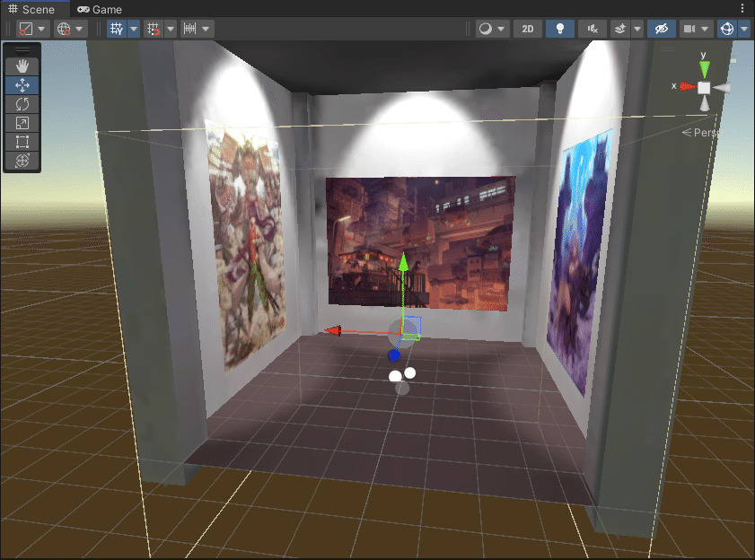
Task: Select the Move tool
Action: click(22, 85)
